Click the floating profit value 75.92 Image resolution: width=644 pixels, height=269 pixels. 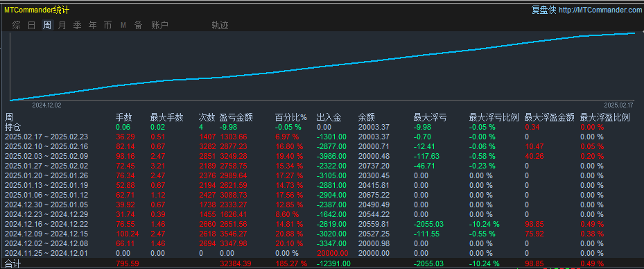coord(534,234)
